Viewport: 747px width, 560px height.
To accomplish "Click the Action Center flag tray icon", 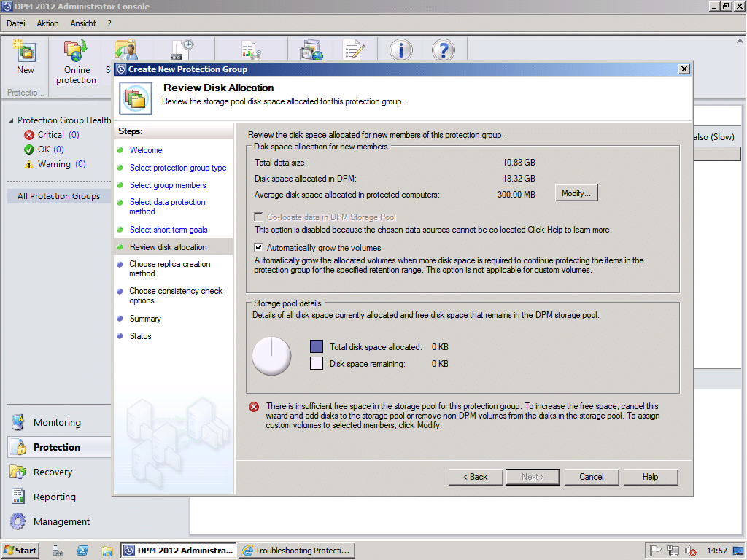I will tap(656, 551).
